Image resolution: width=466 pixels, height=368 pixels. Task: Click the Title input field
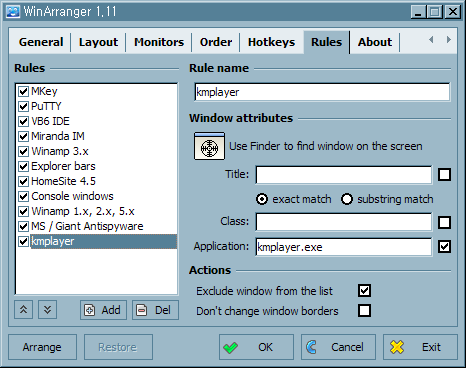tap(344, 175)
